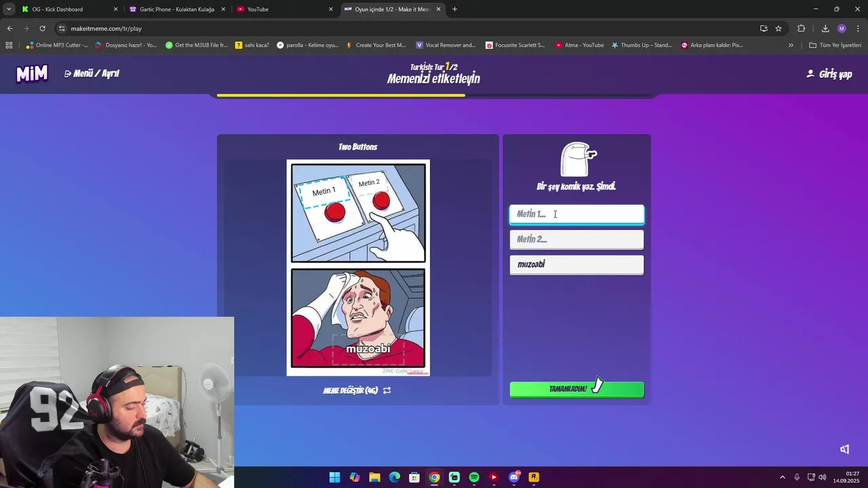Screen dimensions: 868x488
Task: Select the Oyun içinde 1/2 Make it Meme tab
Action: 392,9
